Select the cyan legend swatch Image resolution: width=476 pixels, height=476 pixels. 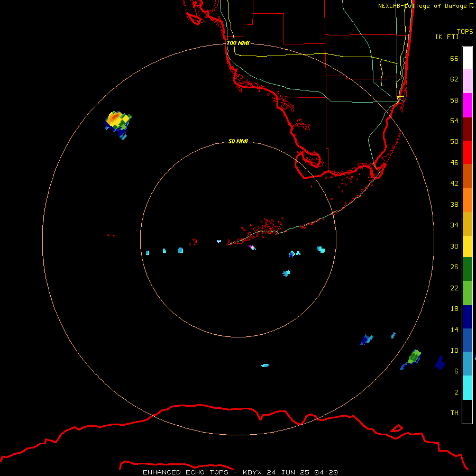[x=467, y=388]
